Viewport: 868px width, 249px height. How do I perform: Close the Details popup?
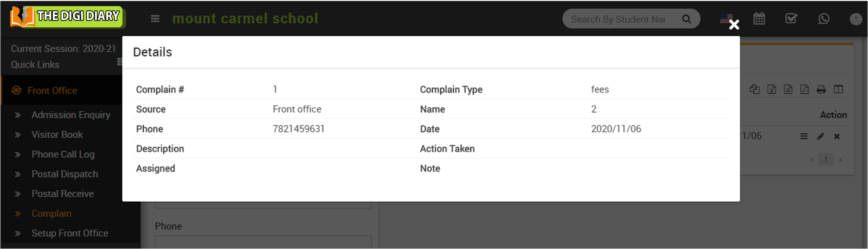[734, 25]
